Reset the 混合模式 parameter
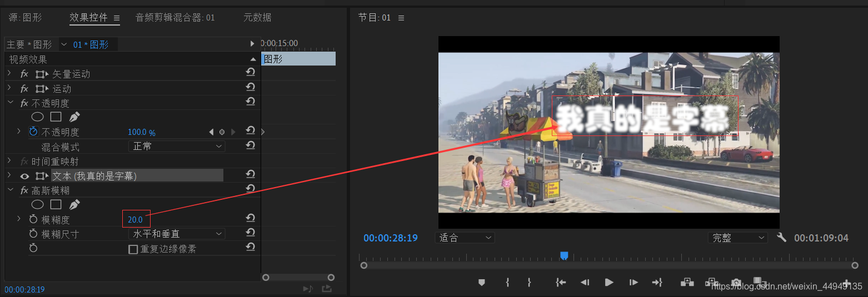Viewport: 868px width, 297px height. point(251,145)
